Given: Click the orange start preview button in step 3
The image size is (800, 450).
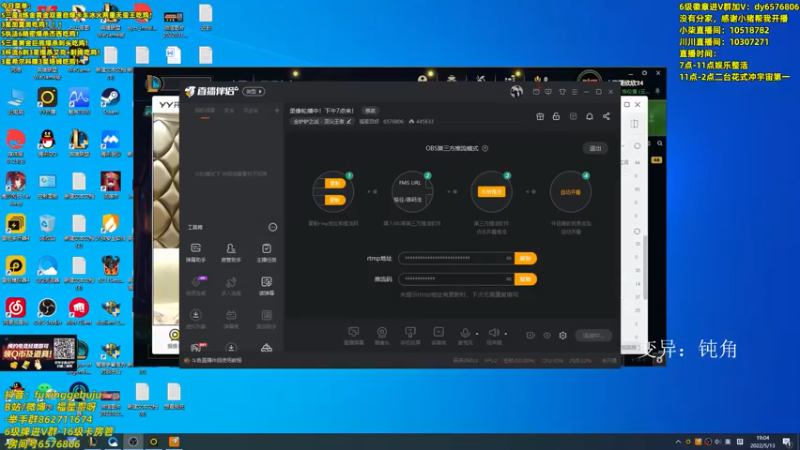Looking at the screenshot, I should [491, 192].
